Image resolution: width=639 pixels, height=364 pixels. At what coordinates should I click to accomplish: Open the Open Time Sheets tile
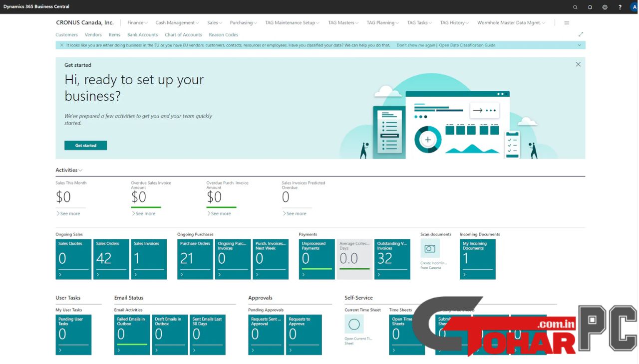407,335
